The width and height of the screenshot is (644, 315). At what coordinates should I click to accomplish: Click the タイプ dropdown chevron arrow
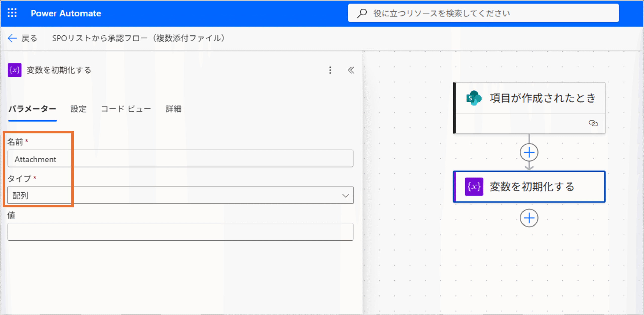click(x=345, y=196)
